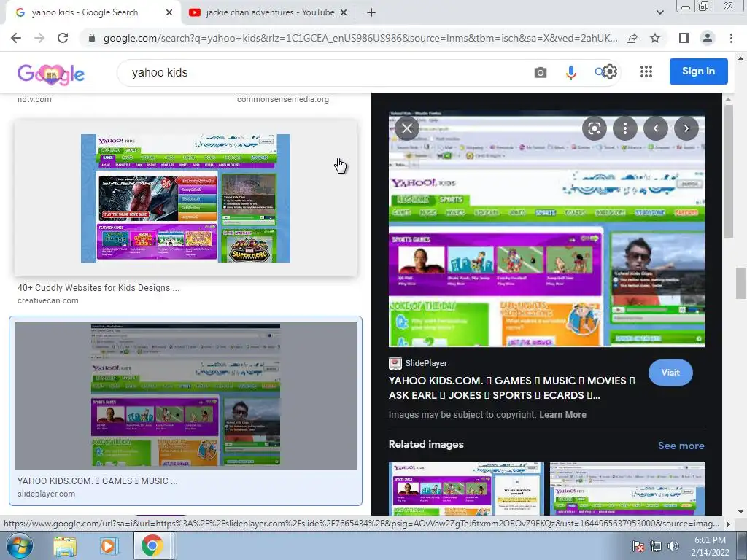This screenshot has height=560, width=747.
Task: Open the Chrome side panel icon
Action: point(684,38)
